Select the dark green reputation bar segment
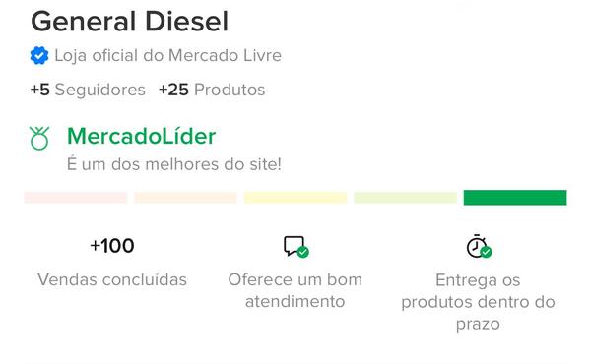591x364 pixels. [515, 198]
